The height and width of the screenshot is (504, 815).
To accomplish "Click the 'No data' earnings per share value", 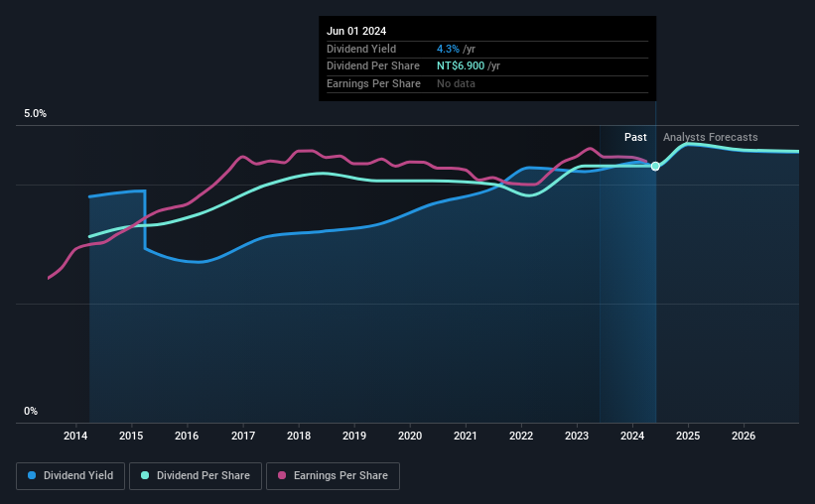I will (456, 83).
